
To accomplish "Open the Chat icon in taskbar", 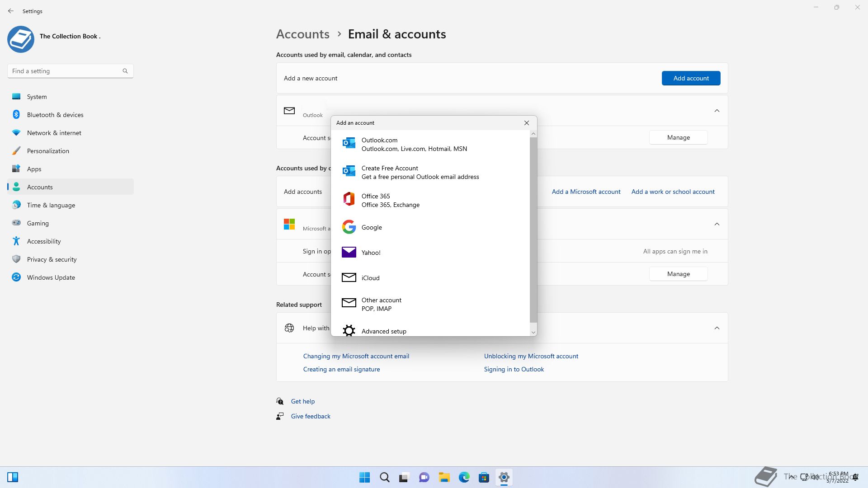I will 424,477.
